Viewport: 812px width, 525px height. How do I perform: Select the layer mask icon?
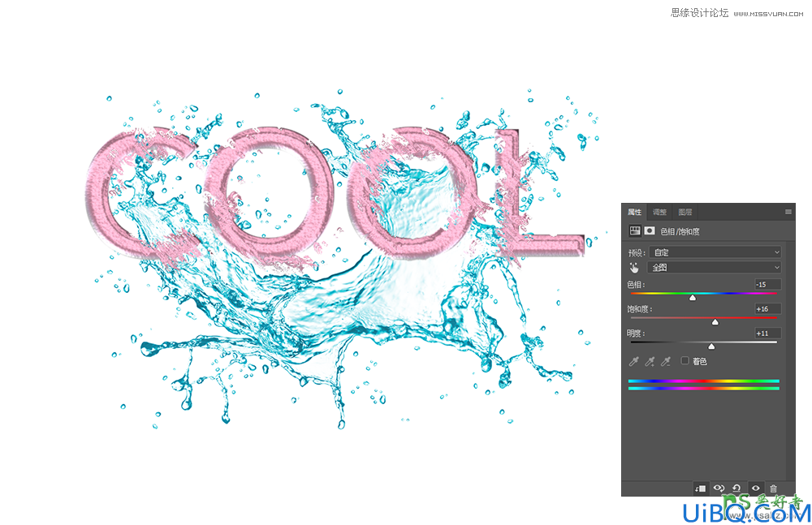[650, 231]
